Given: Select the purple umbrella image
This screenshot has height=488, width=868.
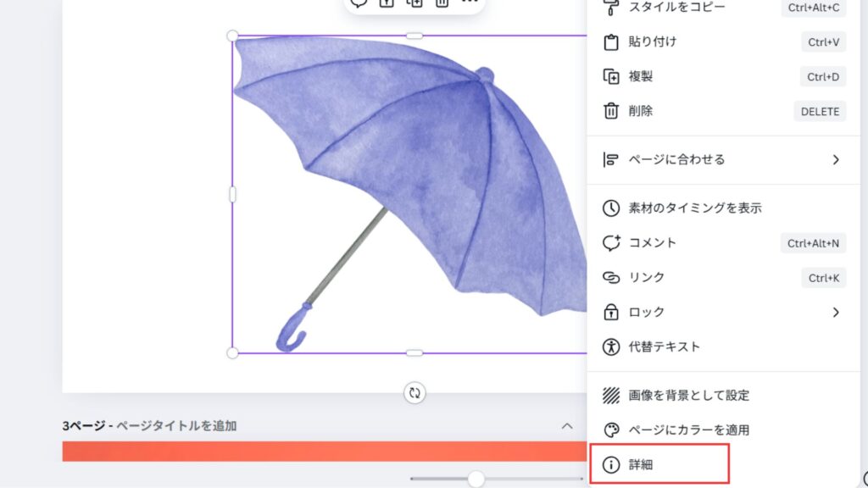Looking at the screenshot, I should pyautogui.click(x=409, y=194).
